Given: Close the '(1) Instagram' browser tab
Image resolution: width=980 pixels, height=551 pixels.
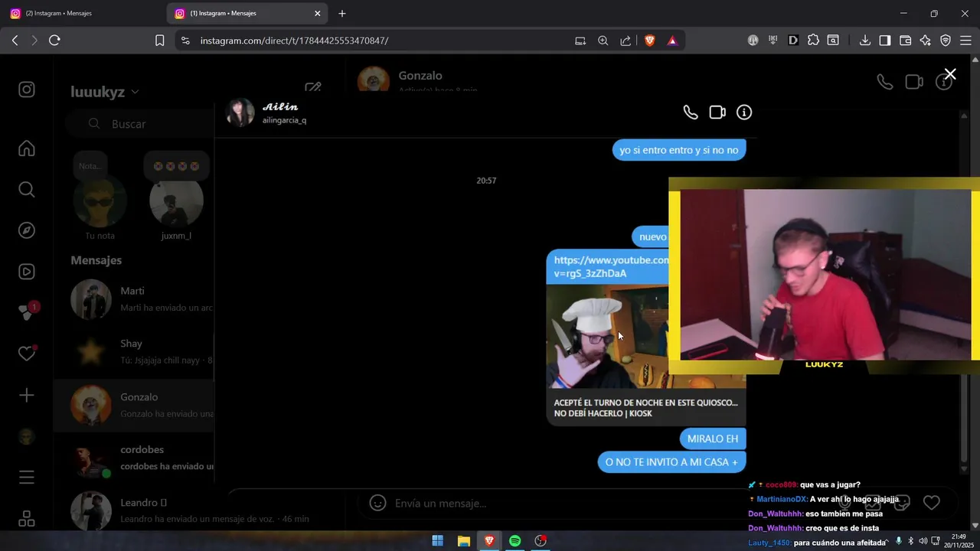Looking at the screenshot, I should click(x=317, y=13).
